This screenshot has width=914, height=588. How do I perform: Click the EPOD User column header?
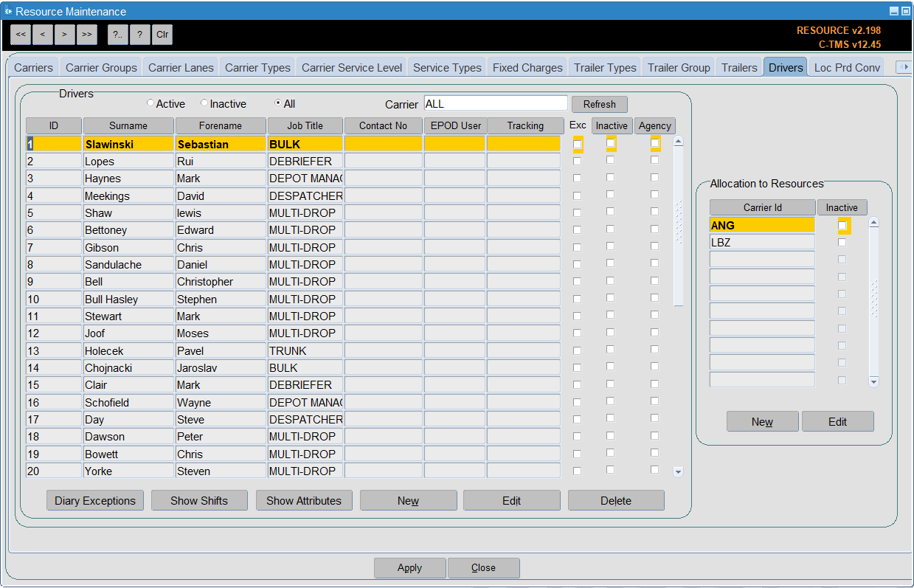pos(455,125)
